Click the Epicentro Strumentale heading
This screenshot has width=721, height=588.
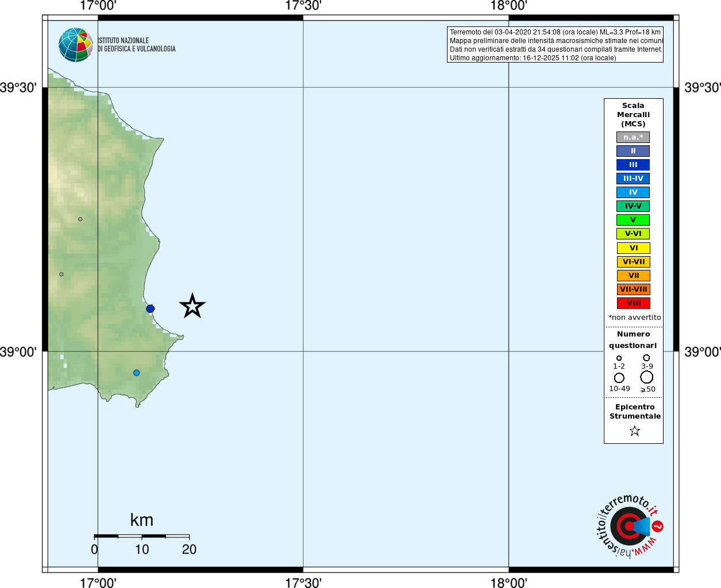click(635, 411)
